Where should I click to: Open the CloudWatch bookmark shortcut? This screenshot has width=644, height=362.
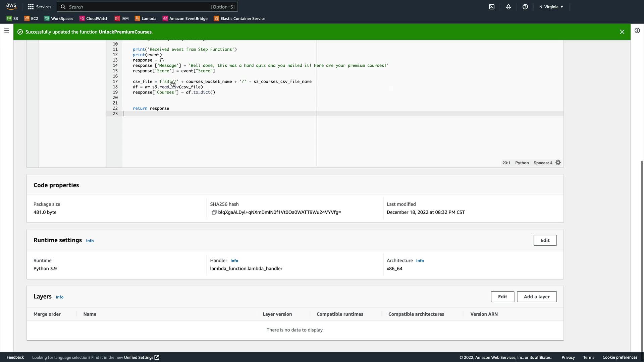[x=94, y=18]
